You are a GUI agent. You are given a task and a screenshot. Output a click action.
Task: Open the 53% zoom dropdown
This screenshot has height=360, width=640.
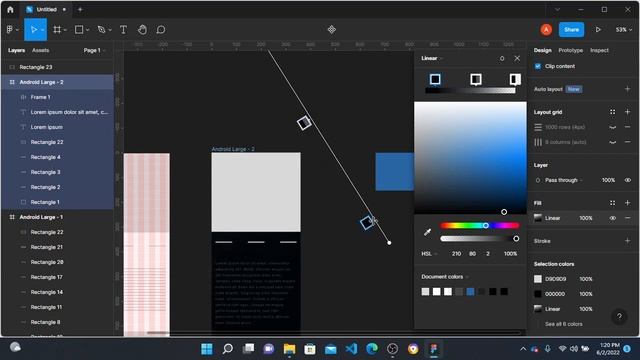coord(624,29)
